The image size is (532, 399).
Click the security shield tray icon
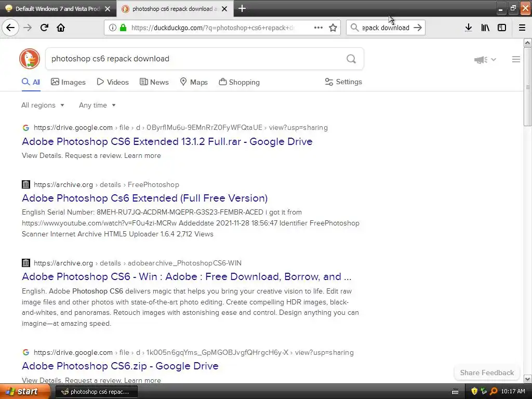point(474,392)
